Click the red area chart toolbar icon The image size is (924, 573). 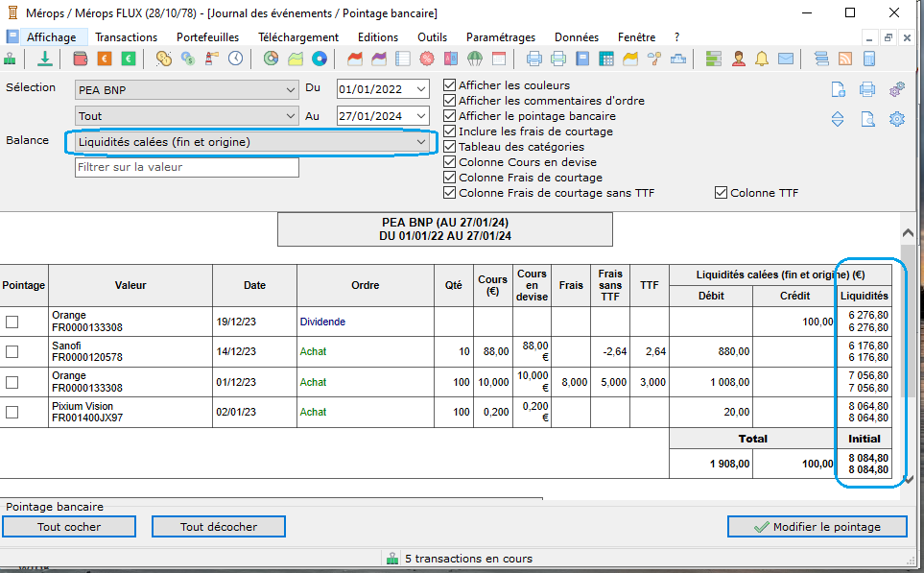tap(355, 59)
